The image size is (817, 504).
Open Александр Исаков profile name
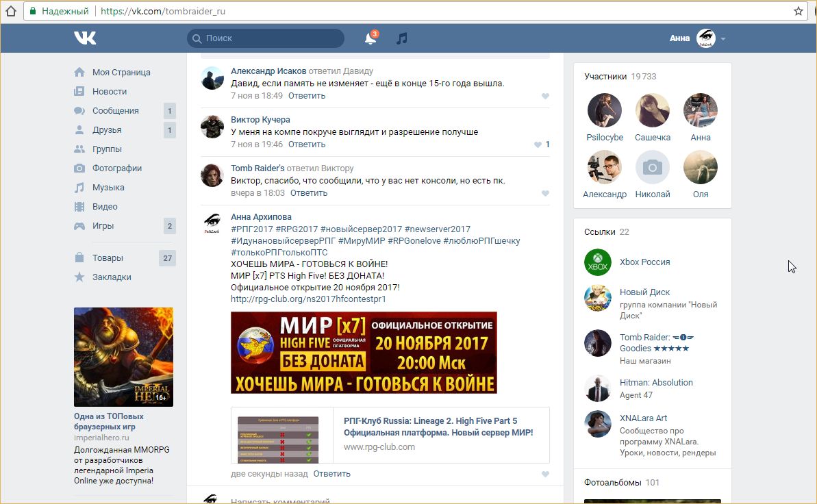268,71
